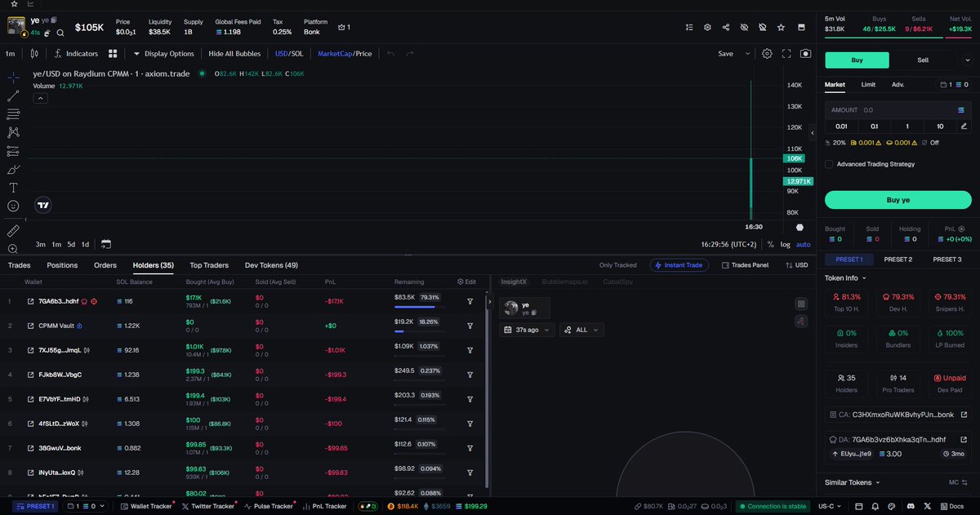
Task: Select the trend line drawing tool
Action: point(13,95)
